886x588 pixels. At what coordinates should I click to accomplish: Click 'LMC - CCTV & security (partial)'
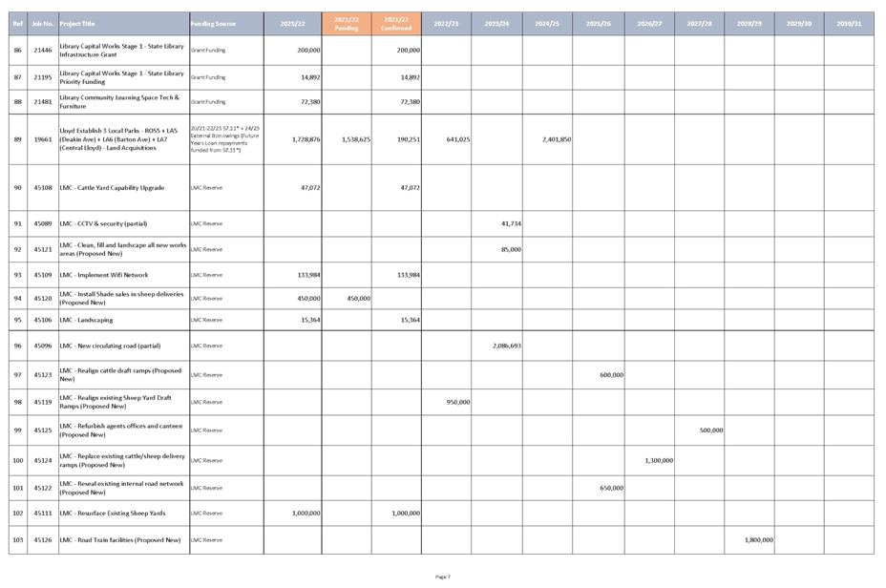[x=103, y=223]
